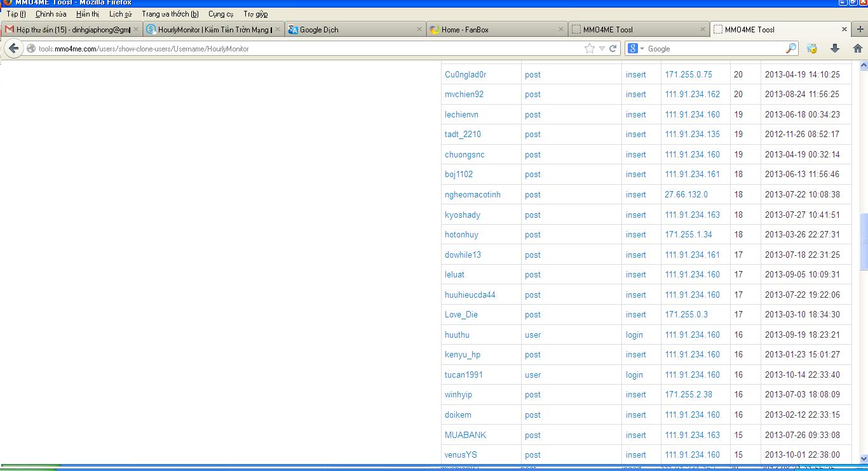The image size is (868, 471).
Task: Click IP address 171.255.2.38
Action: point(688,394)
